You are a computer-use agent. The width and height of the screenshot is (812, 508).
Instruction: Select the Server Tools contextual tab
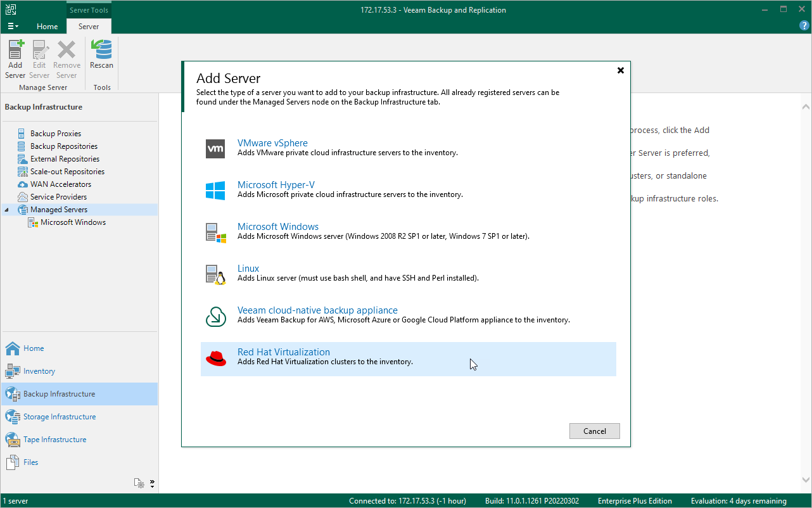[x=89, y=10]
